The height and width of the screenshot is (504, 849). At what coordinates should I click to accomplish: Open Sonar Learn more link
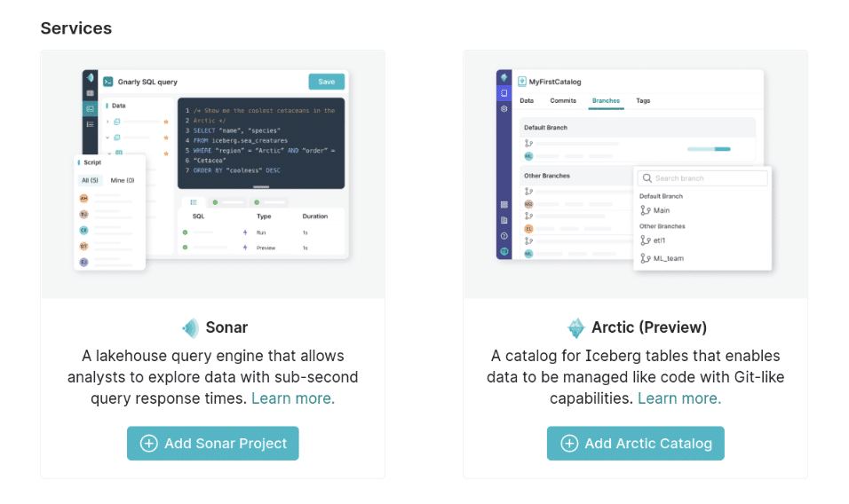point(293,398)
